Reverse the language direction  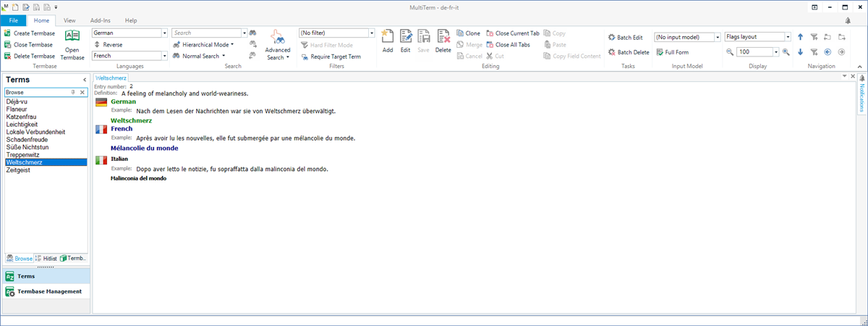coord(108,44)
